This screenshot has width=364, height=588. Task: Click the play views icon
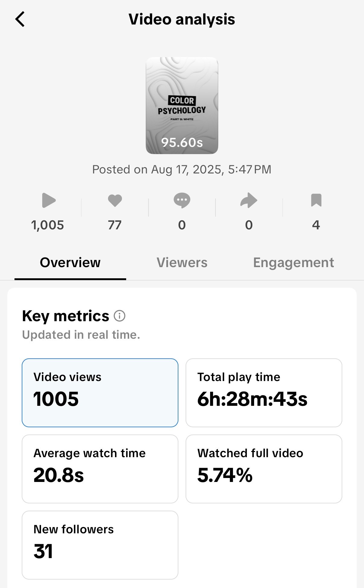click(49, 200)
